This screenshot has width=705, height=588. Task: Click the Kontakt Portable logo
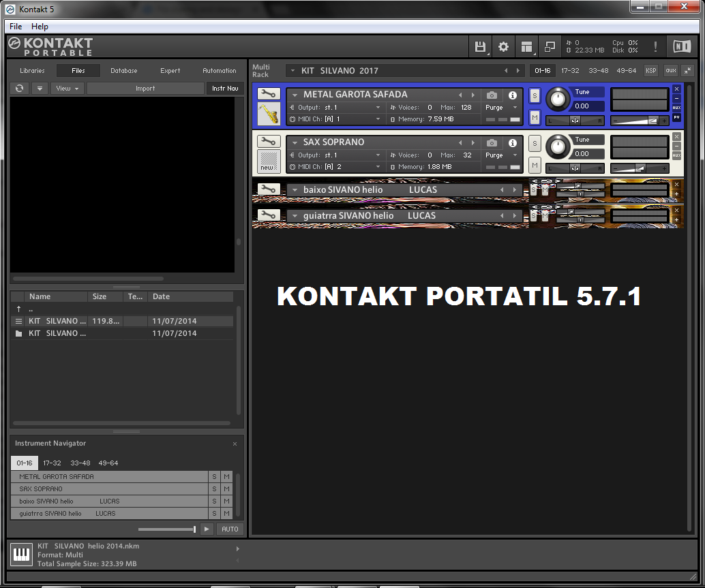50,47
